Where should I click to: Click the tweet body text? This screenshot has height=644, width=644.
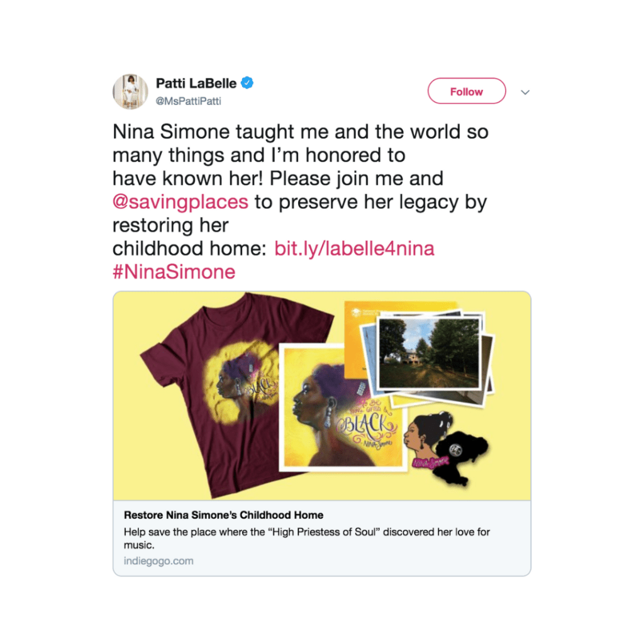(300, 202)
